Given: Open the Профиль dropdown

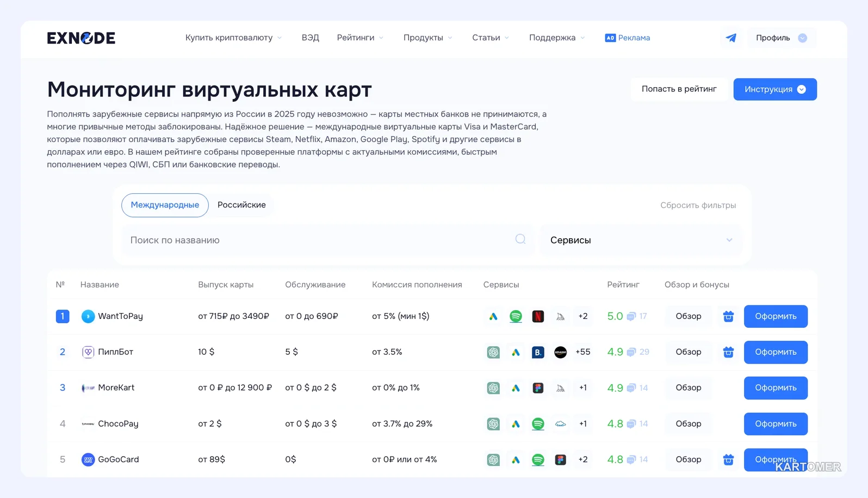Looking at the screenshot, I should coord(782,38).
